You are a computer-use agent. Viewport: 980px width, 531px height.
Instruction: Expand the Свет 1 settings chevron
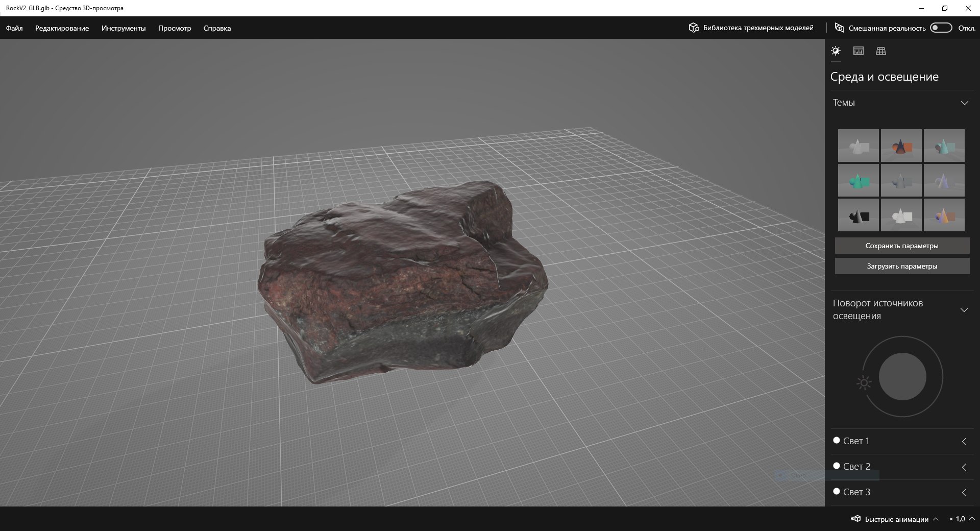pos(964,442)
